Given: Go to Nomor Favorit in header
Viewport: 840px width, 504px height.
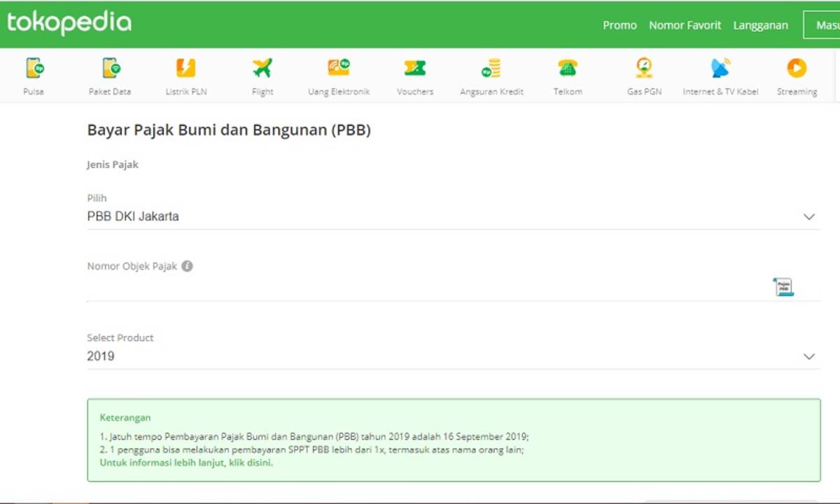Looking at the screenshot, I should (x=685, y=25).
